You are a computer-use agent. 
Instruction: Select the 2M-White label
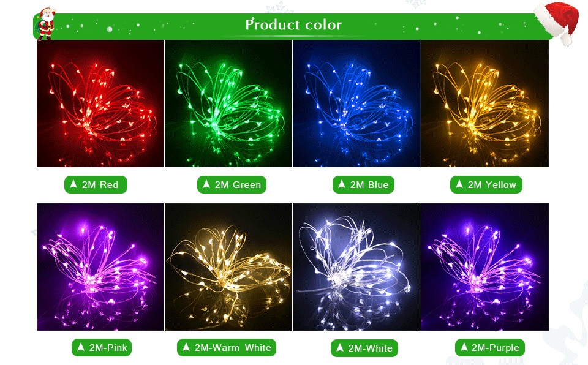364,348
